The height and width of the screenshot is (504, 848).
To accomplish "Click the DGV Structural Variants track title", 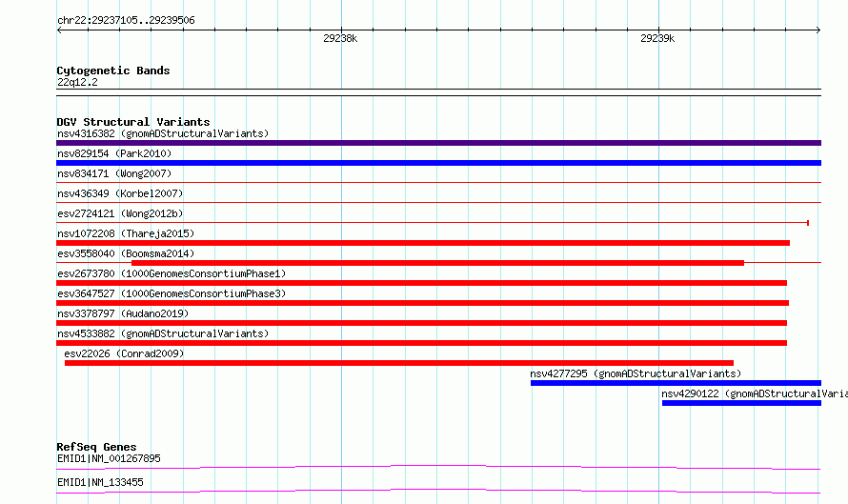I will (x=133, y=122).
